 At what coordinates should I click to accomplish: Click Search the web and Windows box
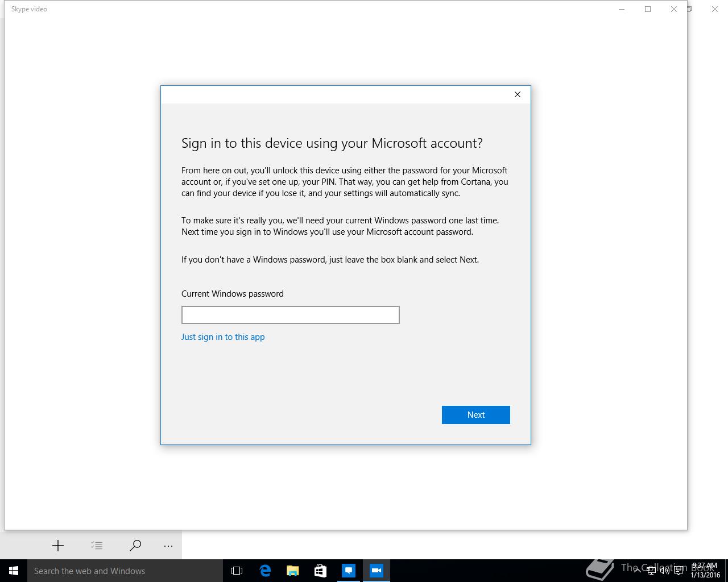coord(125,571)
